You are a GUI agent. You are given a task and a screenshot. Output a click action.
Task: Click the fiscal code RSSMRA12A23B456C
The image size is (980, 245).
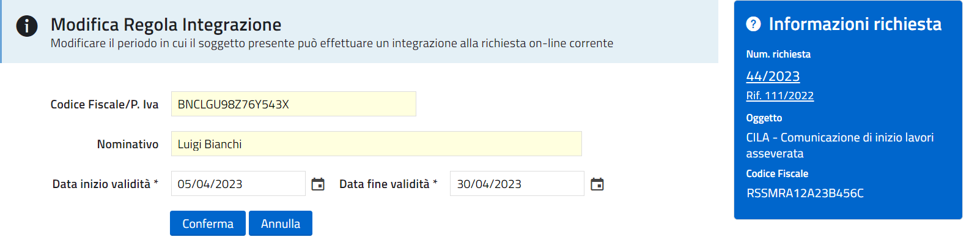805,194
